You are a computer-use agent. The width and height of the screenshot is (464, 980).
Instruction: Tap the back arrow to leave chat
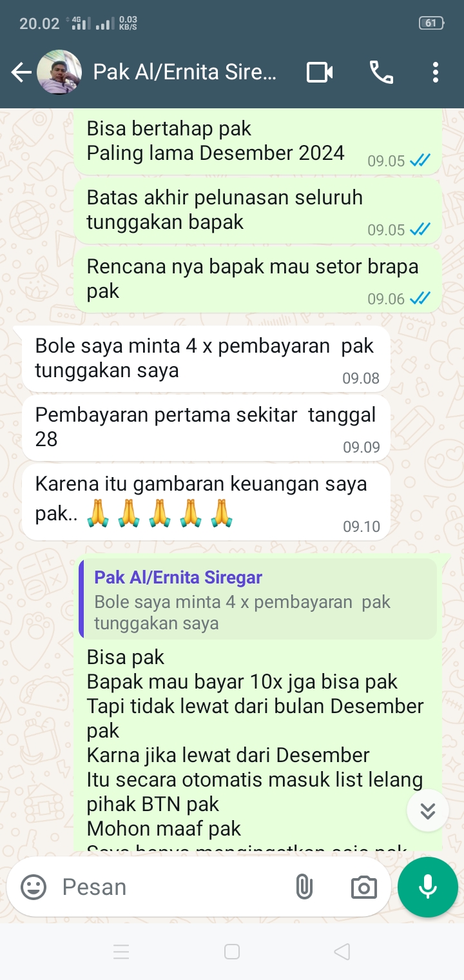click(21, 73)
